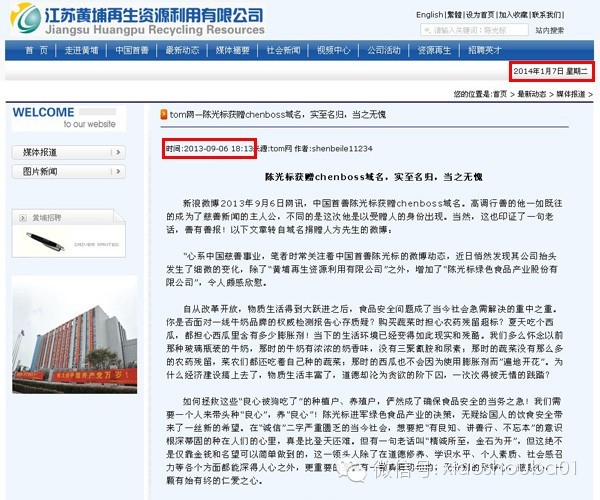Click the bold headline 陈光标获赠chenboss域名
This screenshot has height=500, width=600.
click(374, 177)
